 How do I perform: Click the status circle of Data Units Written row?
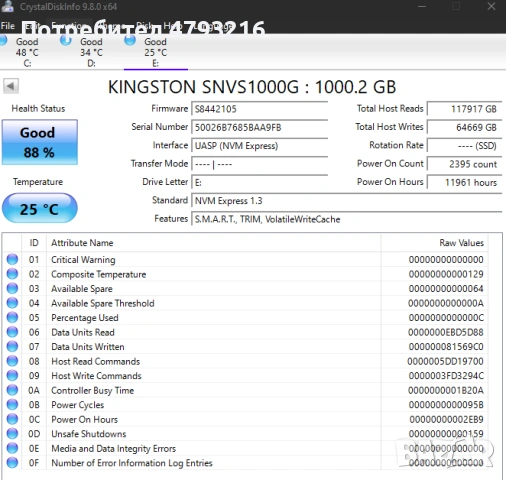(12, 346)
